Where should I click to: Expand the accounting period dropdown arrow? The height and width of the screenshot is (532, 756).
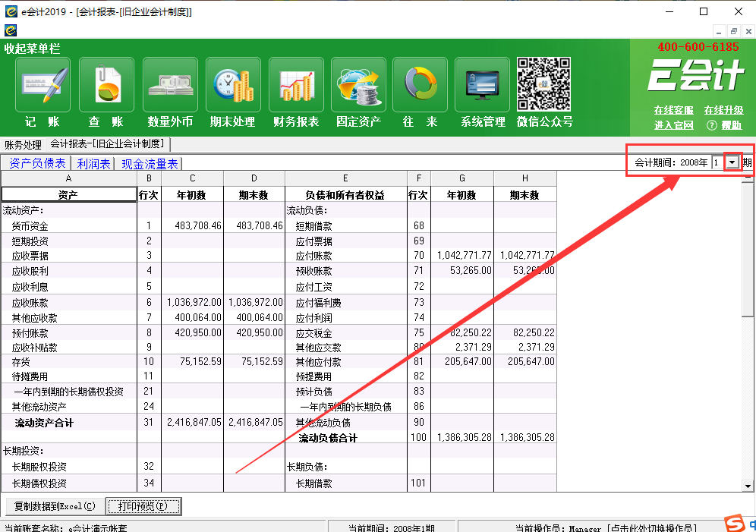coord(732,162)
